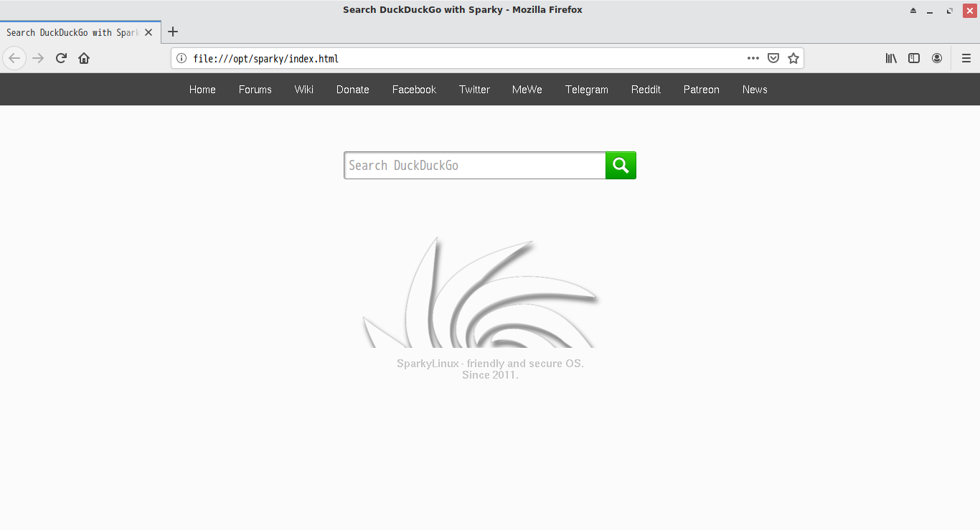Click the Sparky swirl logo image
980x530 pixels.
(481, 293)
